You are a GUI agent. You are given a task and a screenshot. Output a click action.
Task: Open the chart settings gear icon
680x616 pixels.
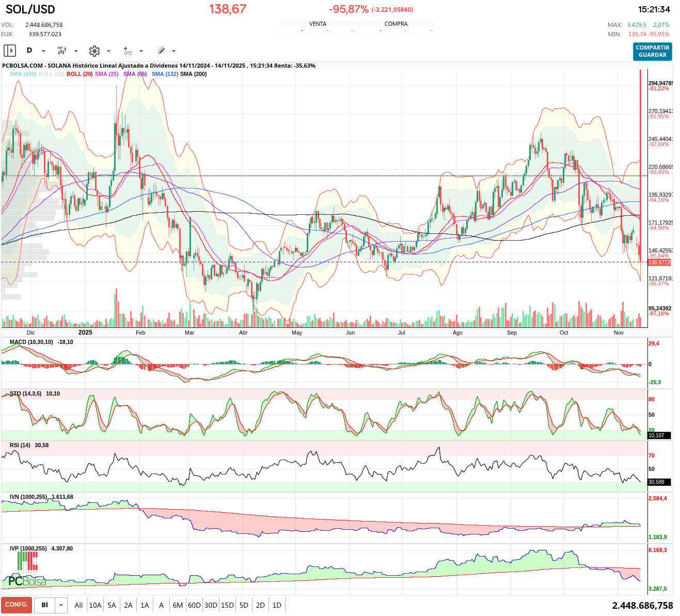94,51
